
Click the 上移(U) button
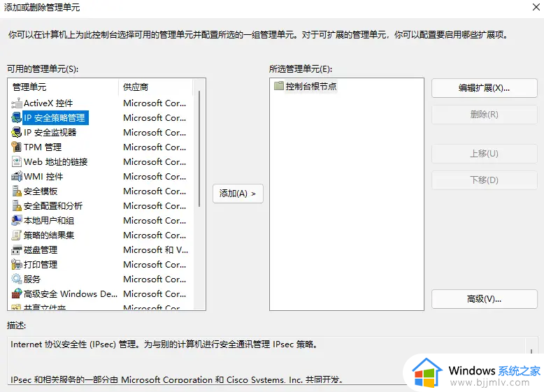[485, 154]
